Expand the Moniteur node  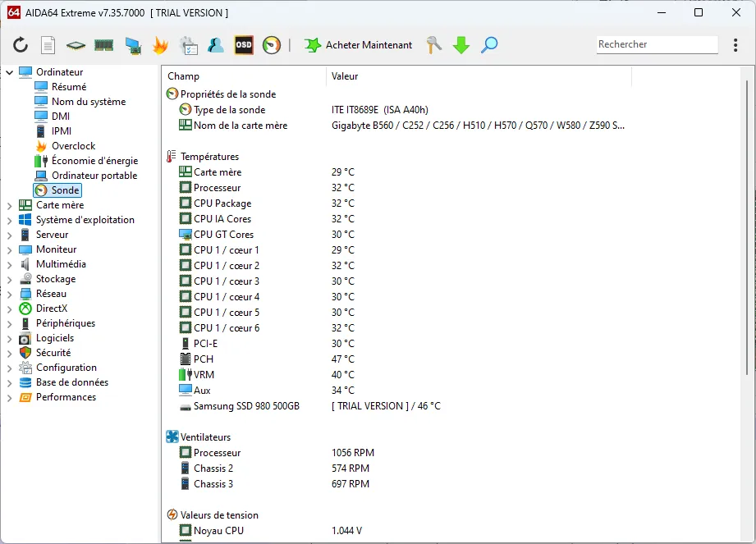pos(10,250)
